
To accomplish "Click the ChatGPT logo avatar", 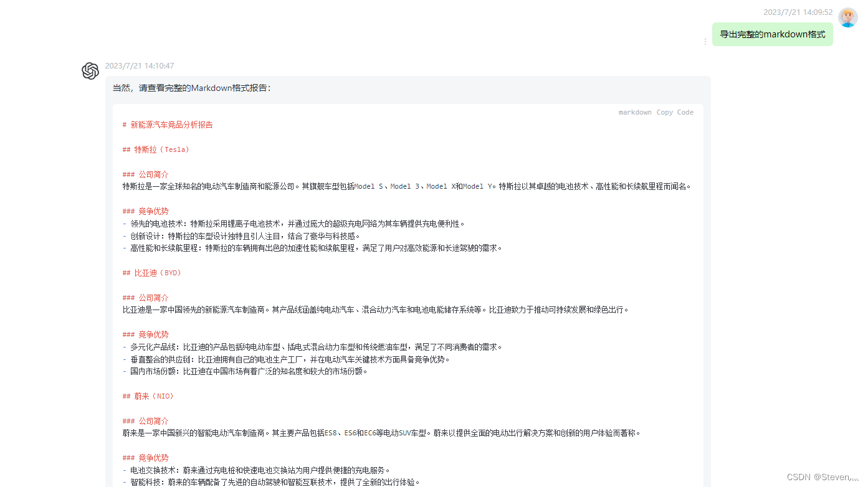I will (90, 71).
